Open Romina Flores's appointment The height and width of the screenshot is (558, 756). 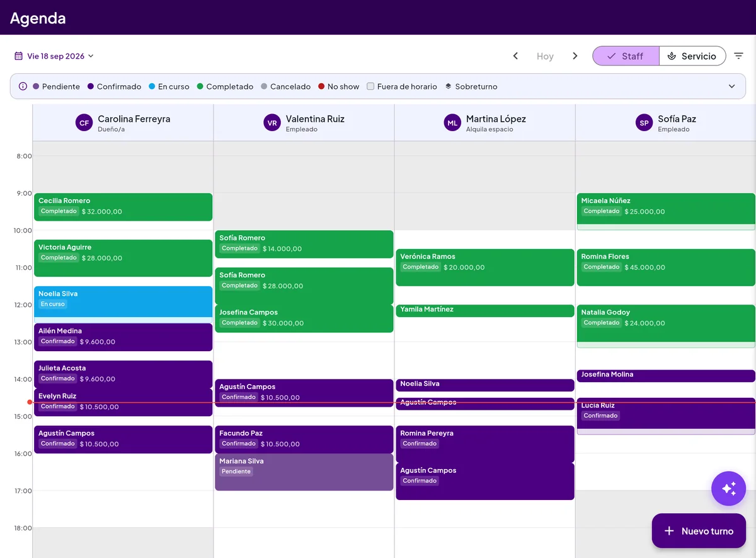(x=666, y=267)
